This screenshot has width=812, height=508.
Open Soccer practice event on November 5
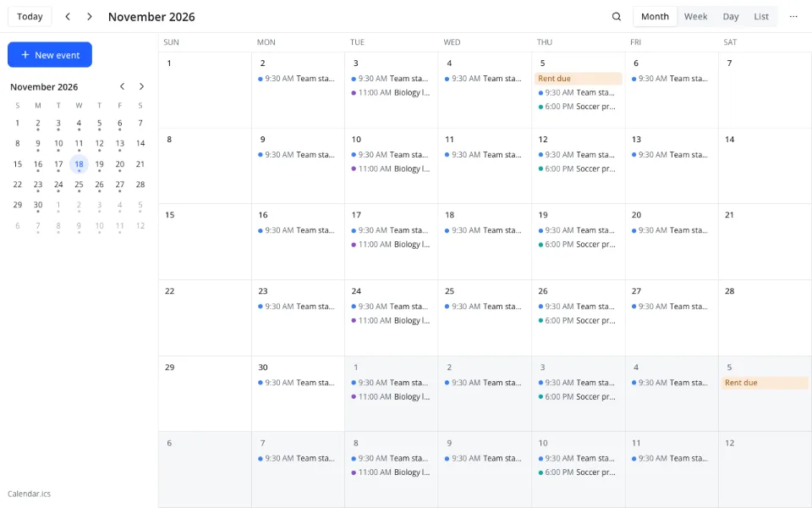click(578, 107)
